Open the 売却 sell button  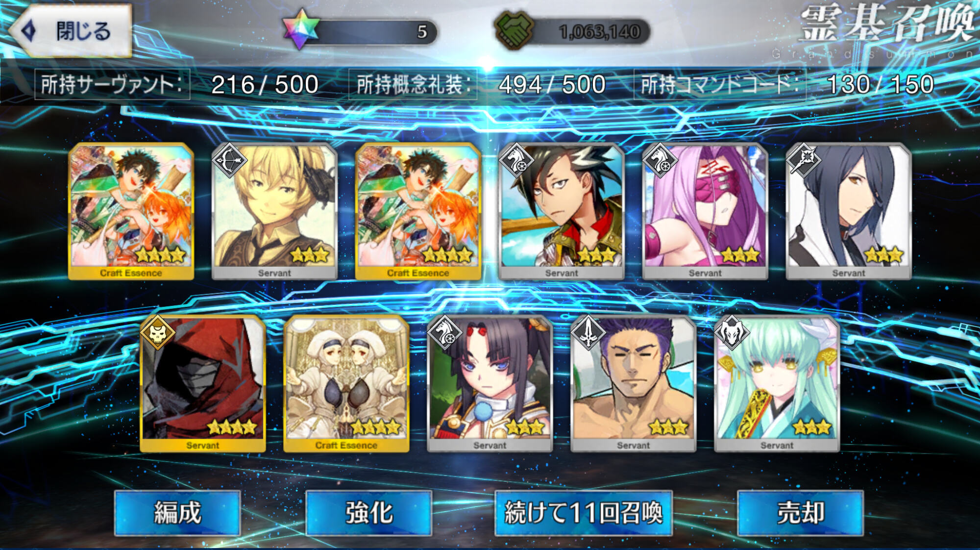pyautogui.click(x=800, y=513)
